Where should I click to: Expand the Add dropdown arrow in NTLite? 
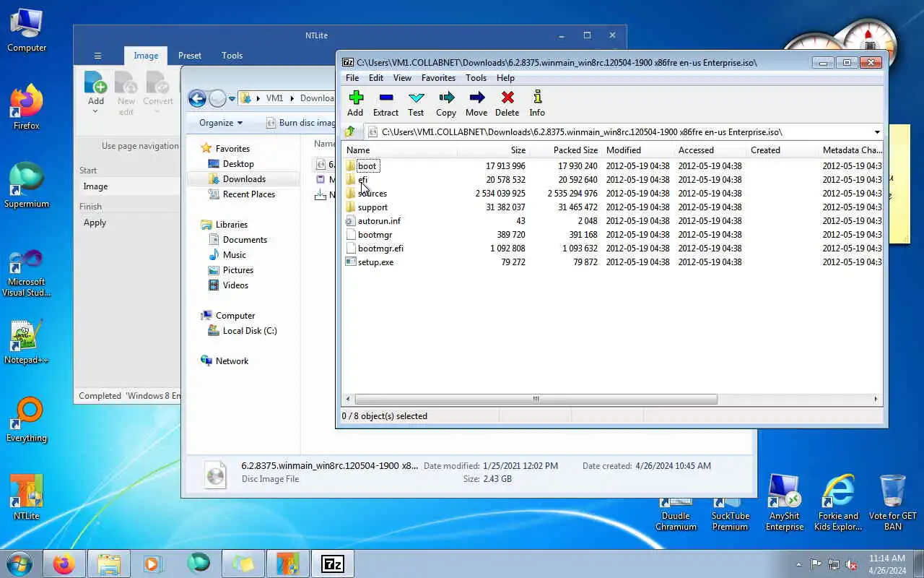(x=95, y=112)
